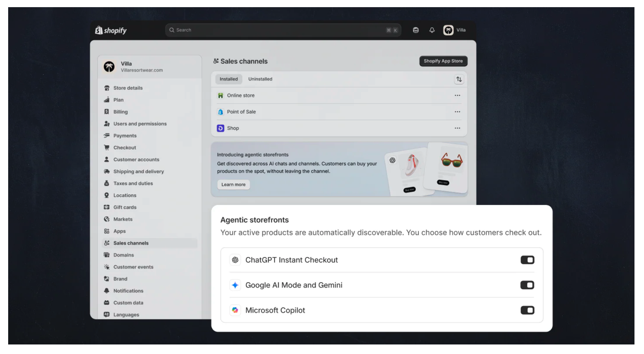Open the notifications bell in top bar

click(x=432, y=30)
